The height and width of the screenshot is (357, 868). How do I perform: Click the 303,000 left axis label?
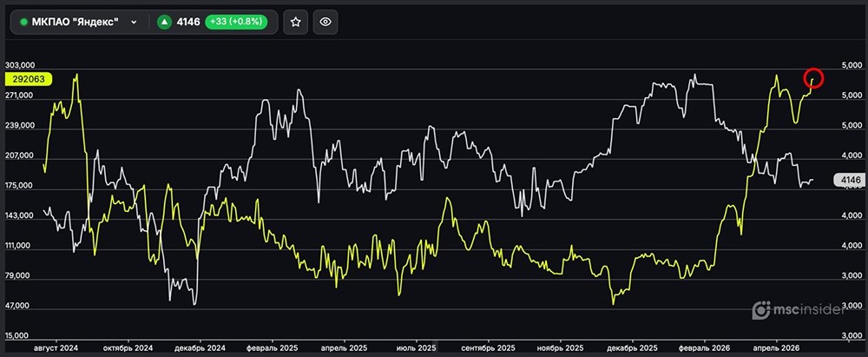point(19,66)
